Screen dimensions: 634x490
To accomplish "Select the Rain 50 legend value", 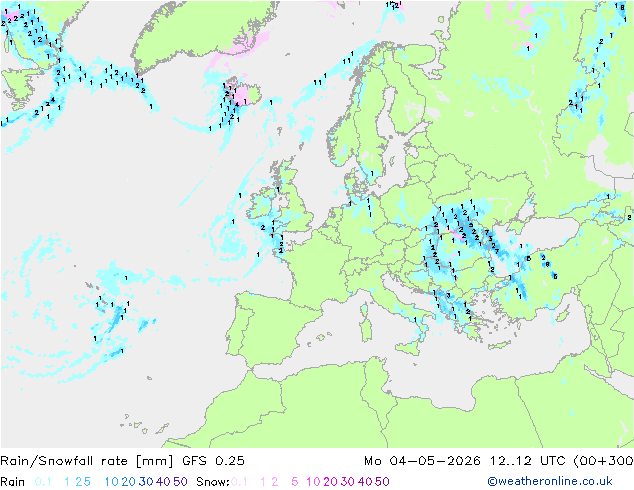I will pyautogui.click(x=180, y=482).
